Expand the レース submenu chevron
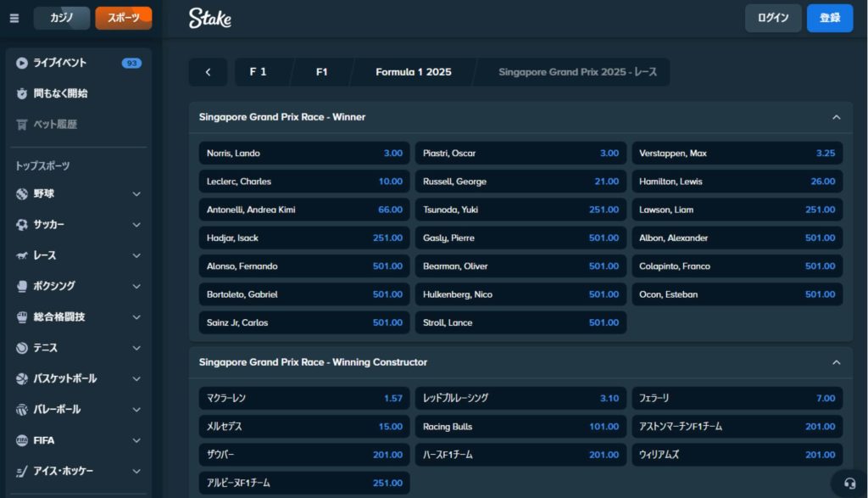 tap(136, 255)
